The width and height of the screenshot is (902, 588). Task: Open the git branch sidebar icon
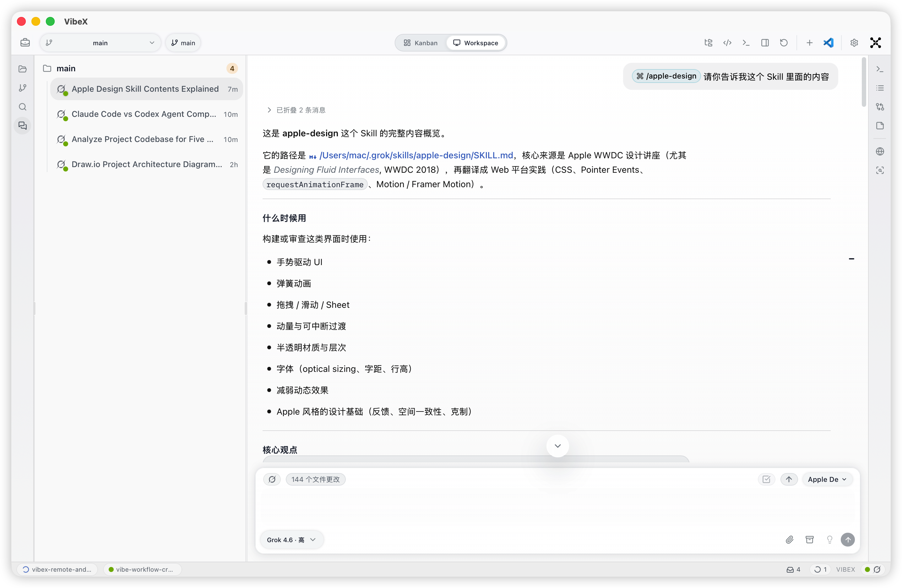click(23, 88)
